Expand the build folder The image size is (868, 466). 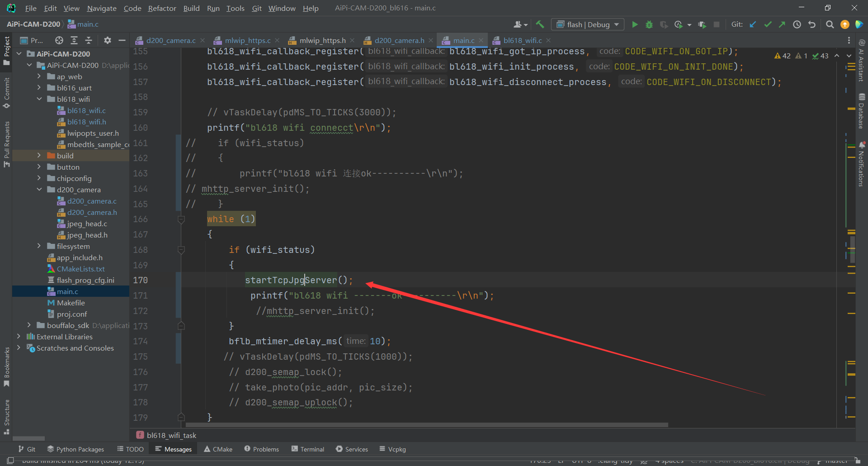(39, 156)
